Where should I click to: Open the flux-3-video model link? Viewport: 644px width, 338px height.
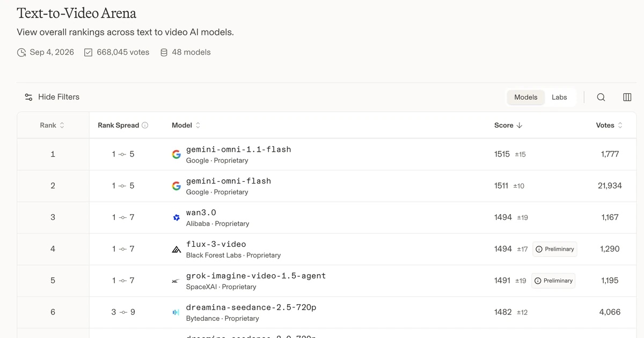point(216,245)
